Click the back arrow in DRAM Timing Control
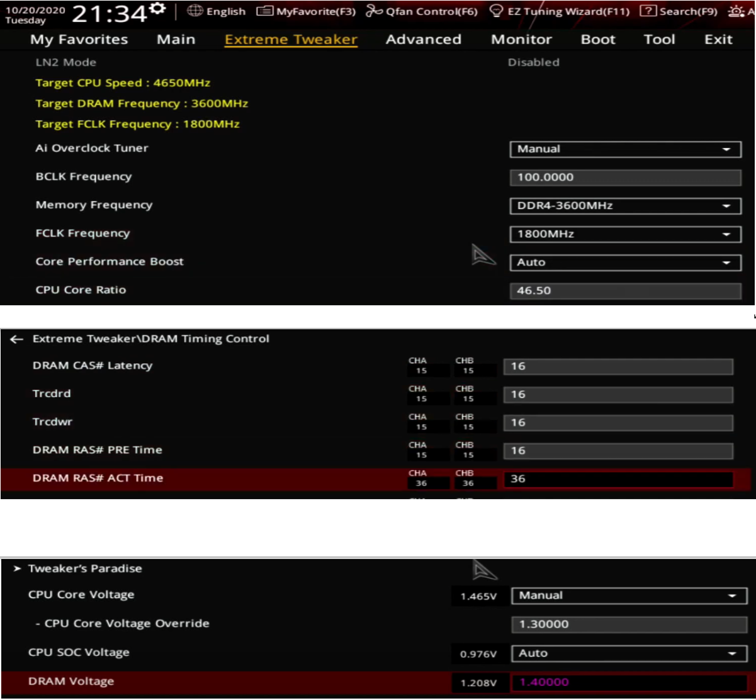Screen dimensions: 756x700 tap(16, 339)
